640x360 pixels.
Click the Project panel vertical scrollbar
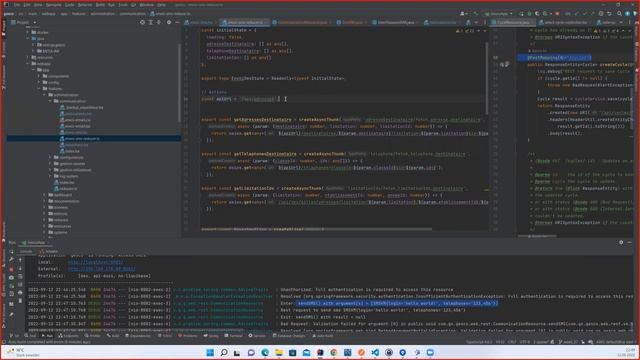(179, 83)
